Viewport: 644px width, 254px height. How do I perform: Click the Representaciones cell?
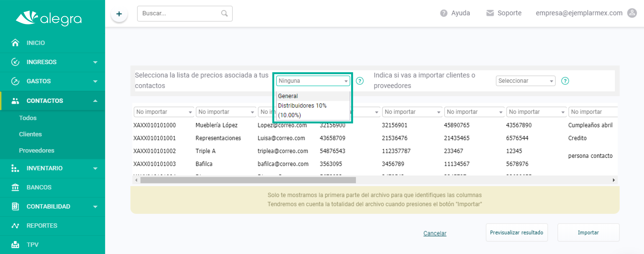point(218,138)
